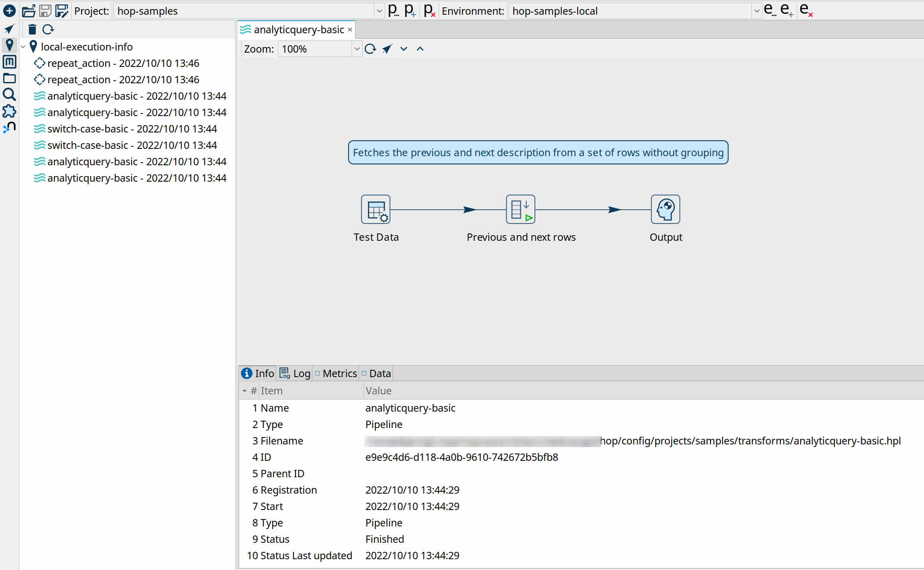
Task: Open the File Explorer perspective icon
Action: click(9, 78)
